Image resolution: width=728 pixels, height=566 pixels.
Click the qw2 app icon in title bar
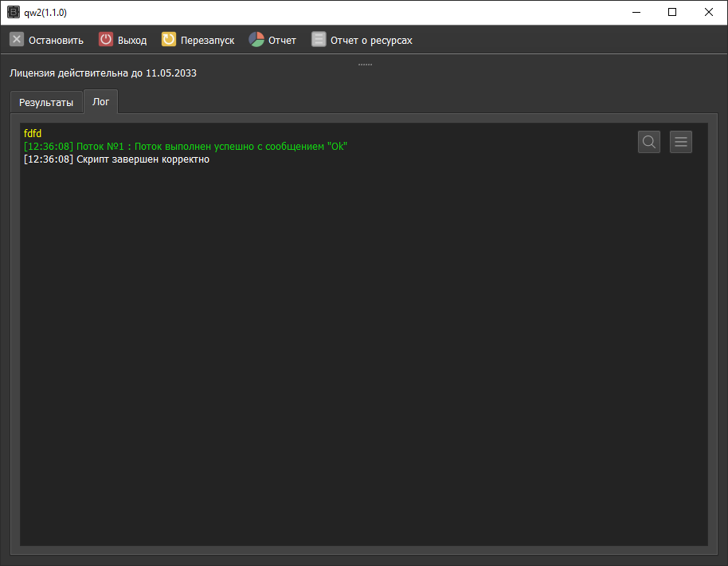(x=13, y=12)
